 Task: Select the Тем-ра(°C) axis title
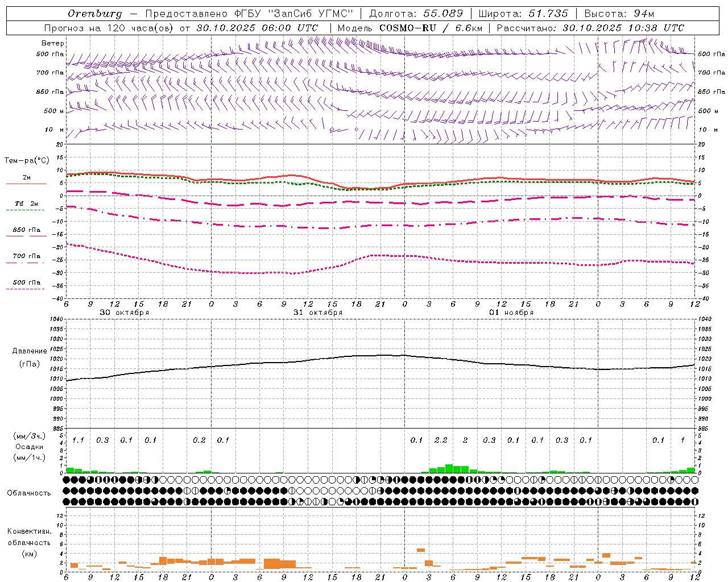pyautogui.click(x=27, y=161)
